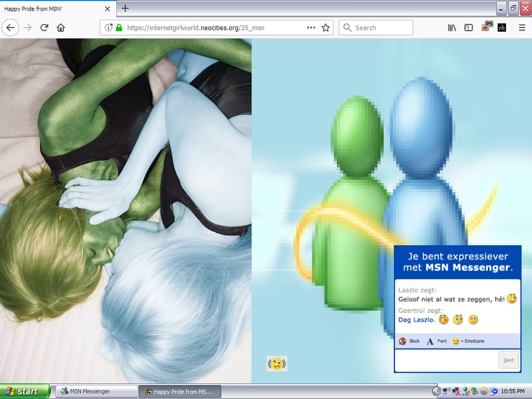Click the 'Dag Laszlo.' message text
Viewport: 532px width, 399px height.
417,320
